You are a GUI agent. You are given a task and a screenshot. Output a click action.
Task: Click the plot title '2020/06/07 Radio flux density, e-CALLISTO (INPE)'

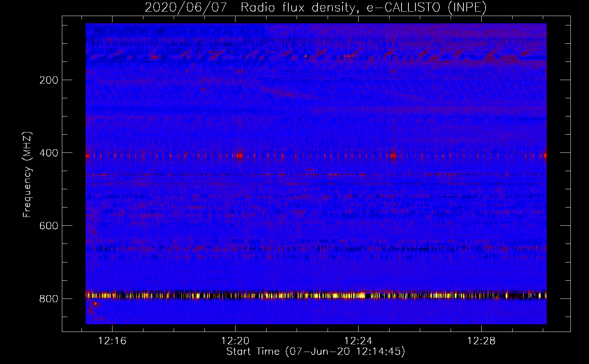click(316, 7)
